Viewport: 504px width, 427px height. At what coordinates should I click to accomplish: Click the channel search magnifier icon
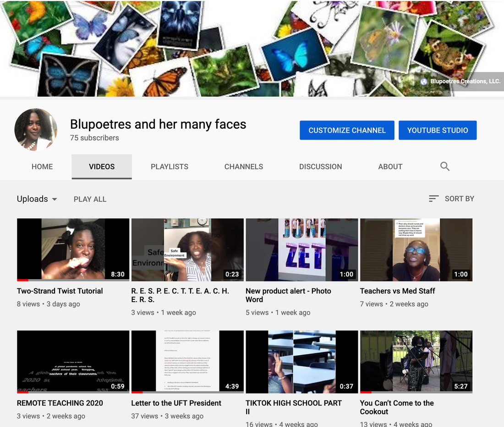pos(444,167)
